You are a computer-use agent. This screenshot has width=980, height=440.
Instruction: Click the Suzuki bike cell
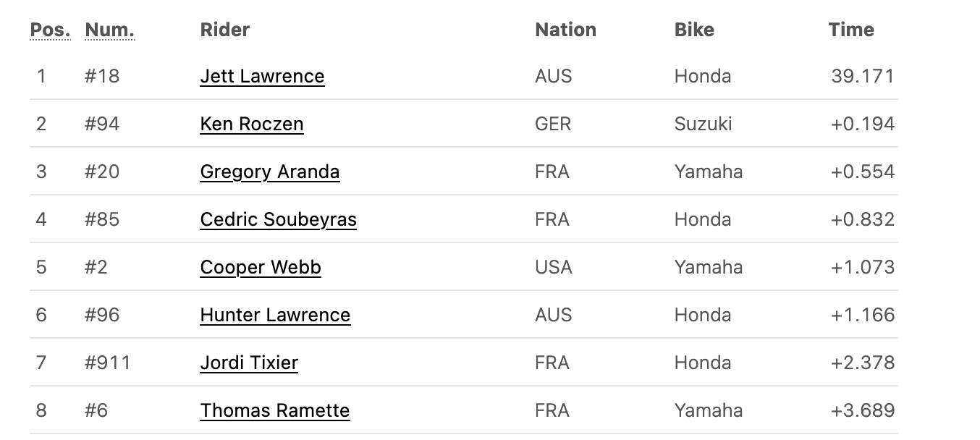tap(703, 124)
